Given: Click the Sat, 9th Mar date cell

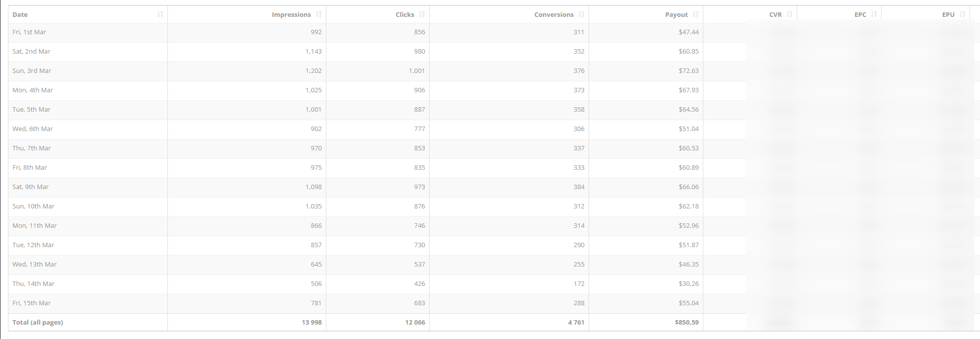Looking at the screenshot, I should pos(30,187).
